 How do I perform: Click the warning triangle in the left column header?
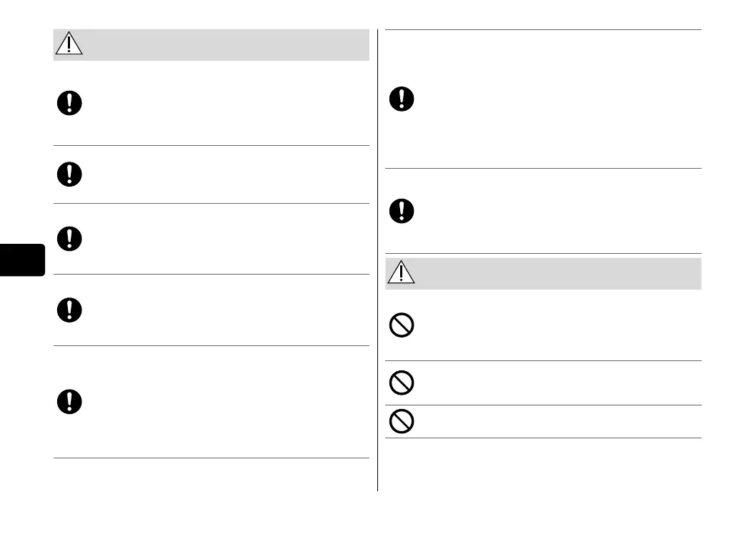click(x=69, y=44)
